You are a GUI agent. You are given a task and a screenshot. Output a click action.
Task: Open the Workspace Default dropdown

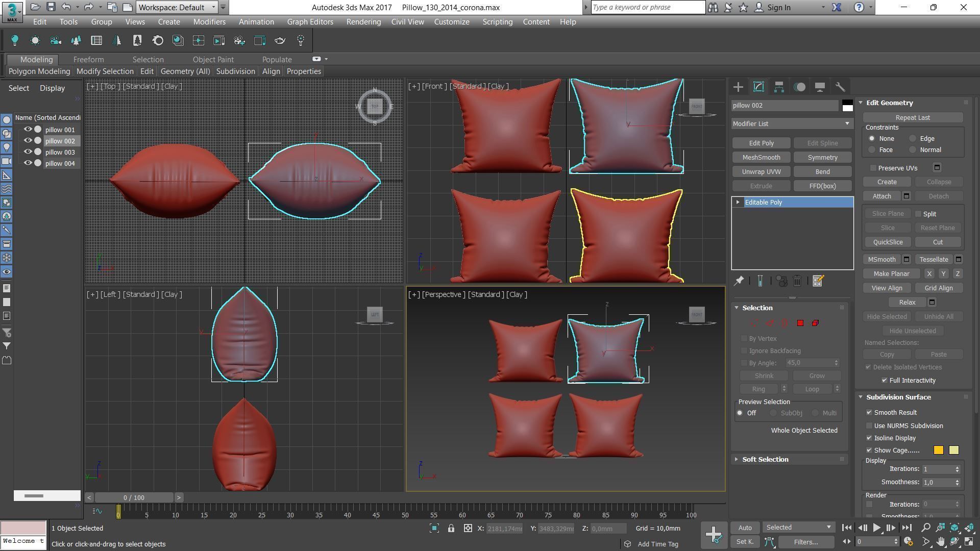pos(177,7)
